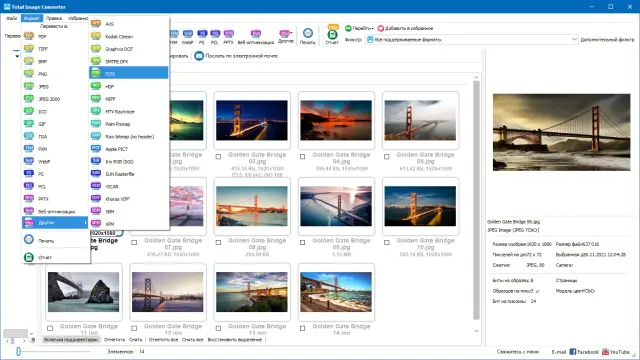
Task: Choose PPTX in the Format menu
Action: [55, 199]
